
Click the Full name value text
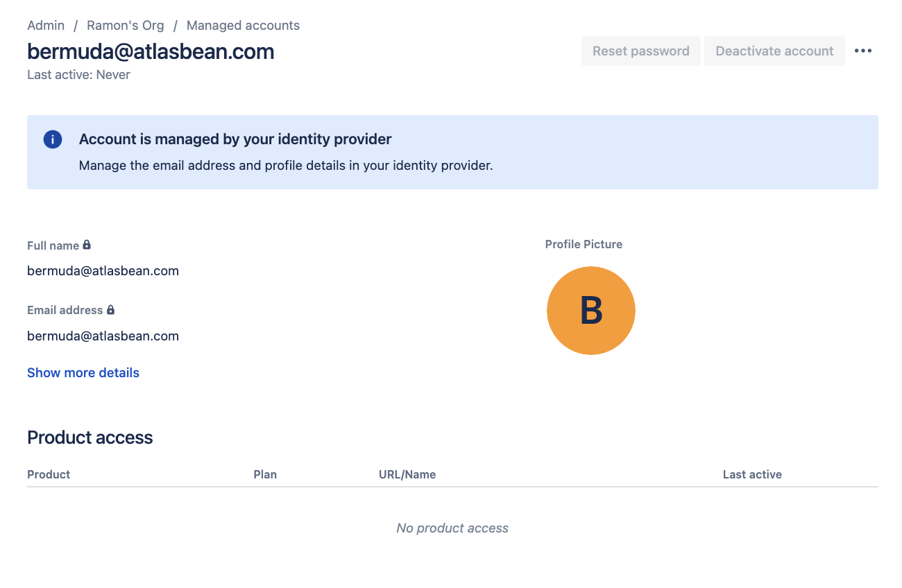pyautogui.click(x=103, y=271)
